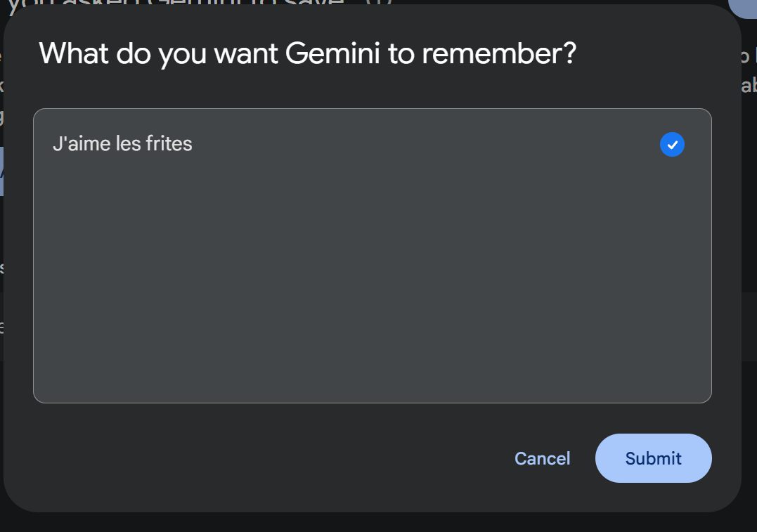
Task: Click the blue button peeking at the top-right corner
Action: tap(745, 6)
